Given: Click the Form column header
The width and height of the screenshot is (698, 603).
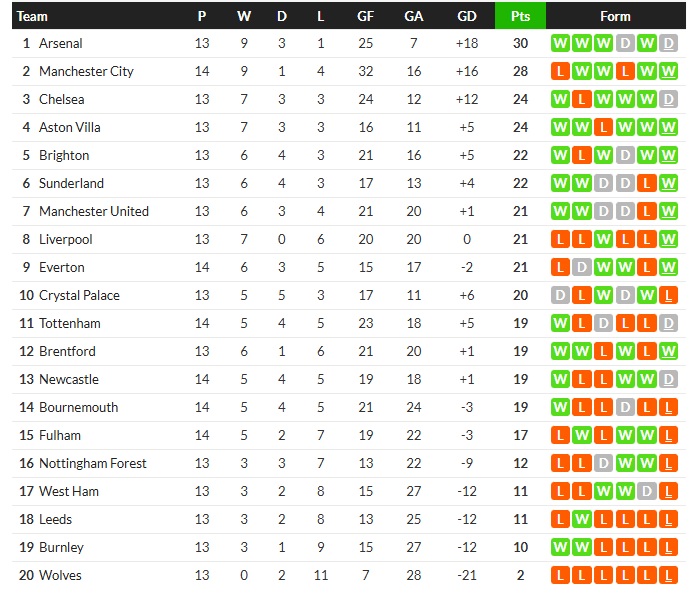Looking at the screenshot, I should [615, 16].
